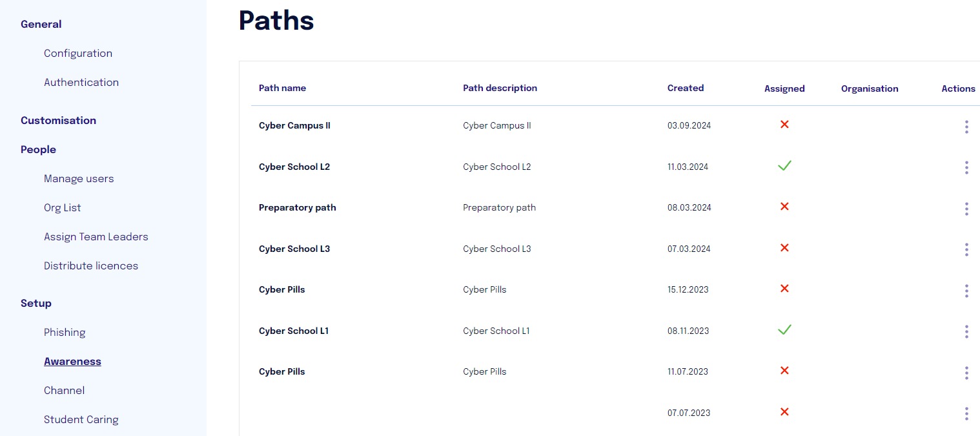Click created date 07.07.2023
Viewport: 980px width, 436px height.
coord(689,413)
